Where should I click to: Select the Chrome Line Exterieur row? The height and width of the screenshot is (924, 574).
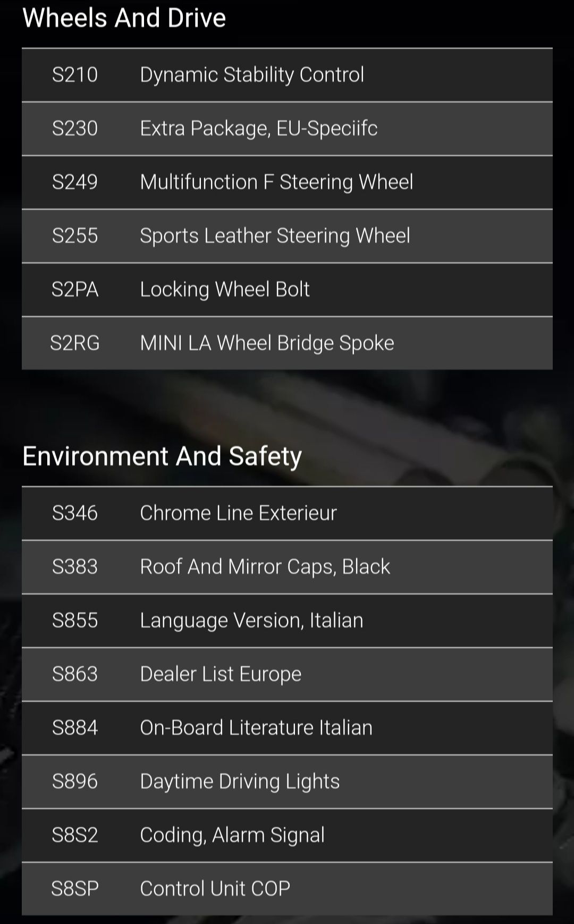click(x=287, y=513)
